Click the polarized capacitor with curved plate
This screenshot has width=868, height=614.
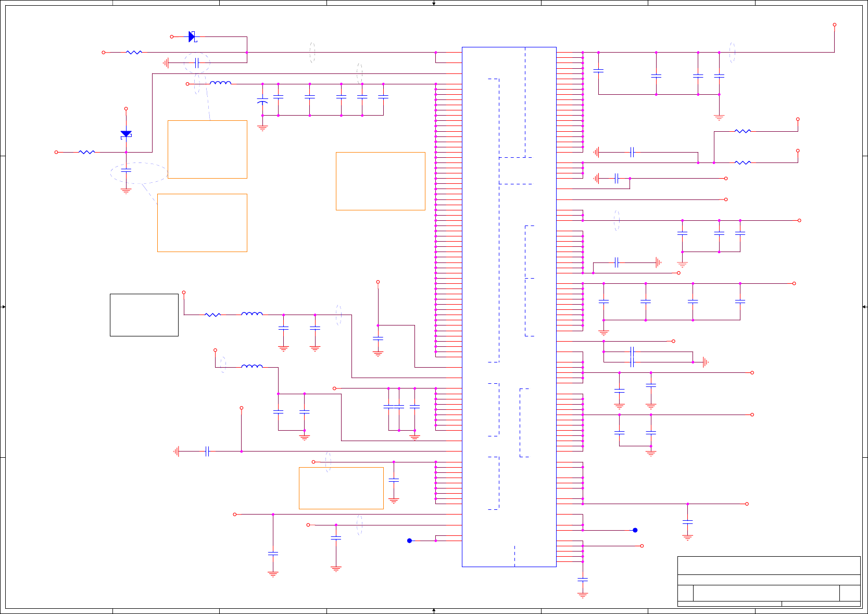pyautogui.click(x=262, y=101)
